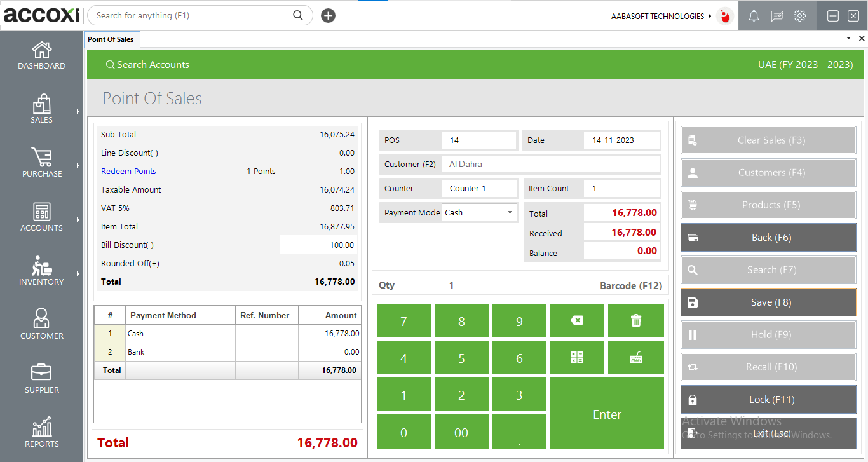Open the settings gear
The image size is (868, 462).
pos(799,15)
